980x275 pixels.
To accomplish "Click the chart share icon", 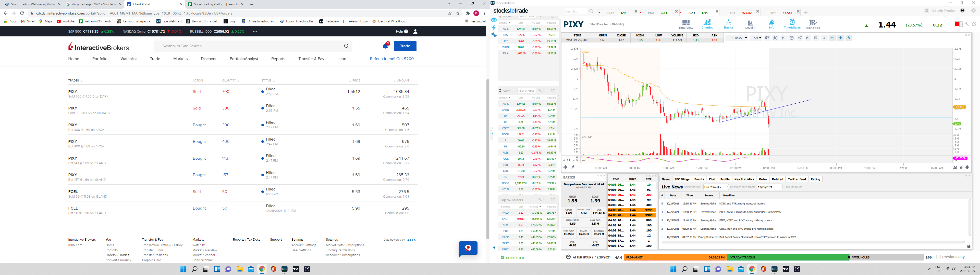I will tap(800, 38).
